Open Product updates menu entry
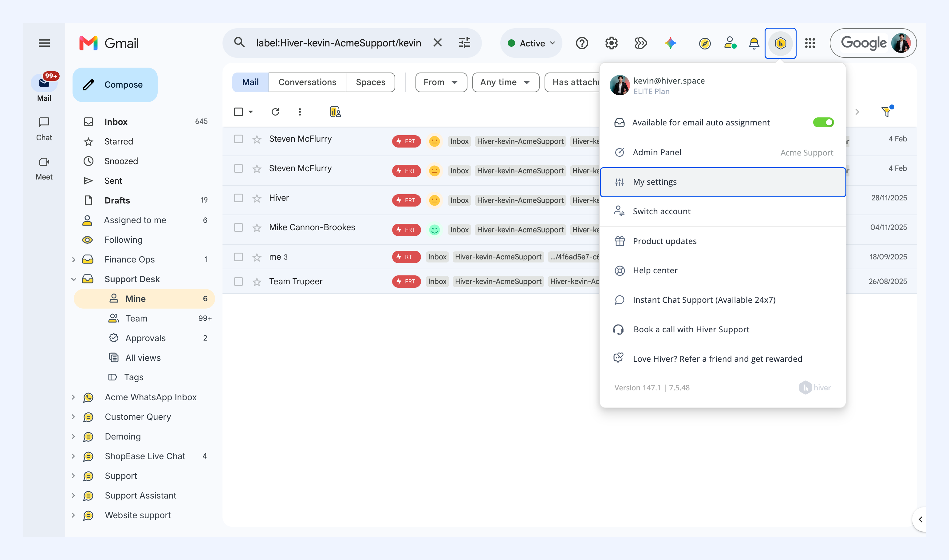This screenshot has width=949, height=560. coord(723,241)
